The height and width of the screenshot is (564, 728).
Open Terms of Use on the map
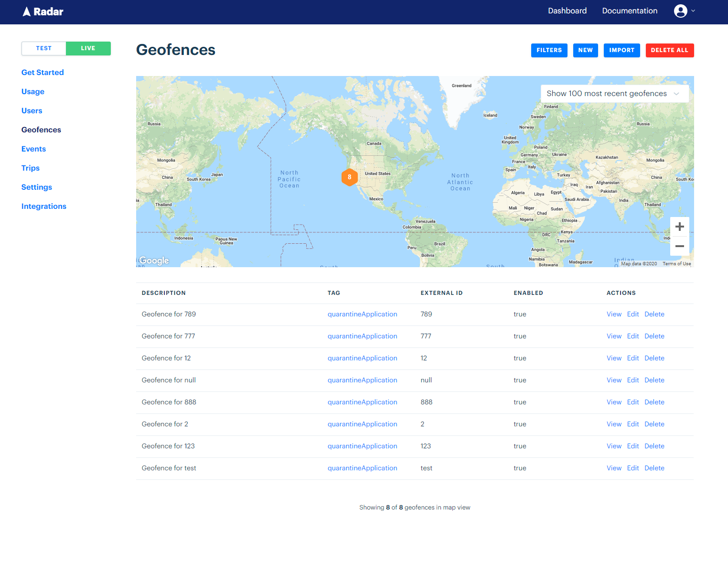click(x=676, y=264)
